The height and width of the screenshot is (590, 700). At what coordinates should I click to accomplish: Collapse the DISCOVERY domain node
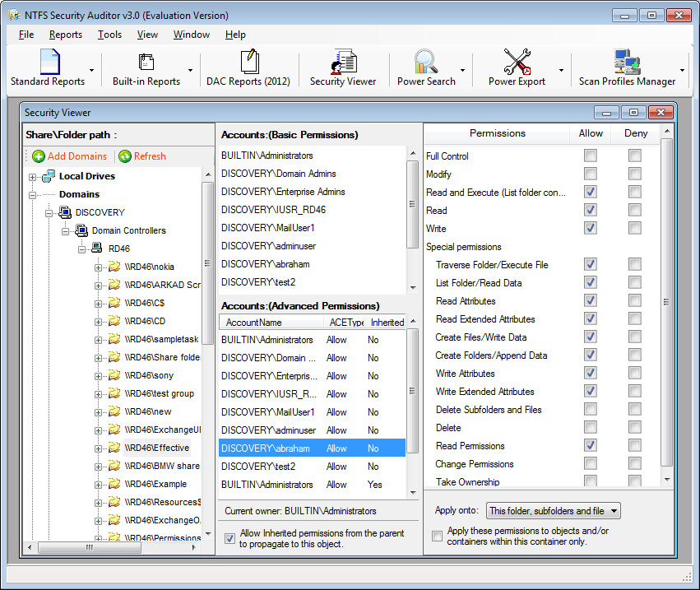pos(49,213)
